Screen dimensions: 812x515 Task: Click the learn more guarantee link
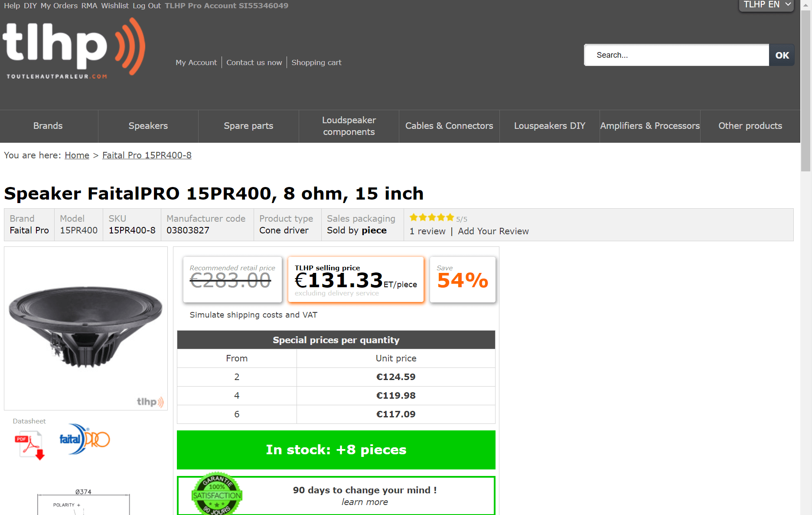pos(365,502)
